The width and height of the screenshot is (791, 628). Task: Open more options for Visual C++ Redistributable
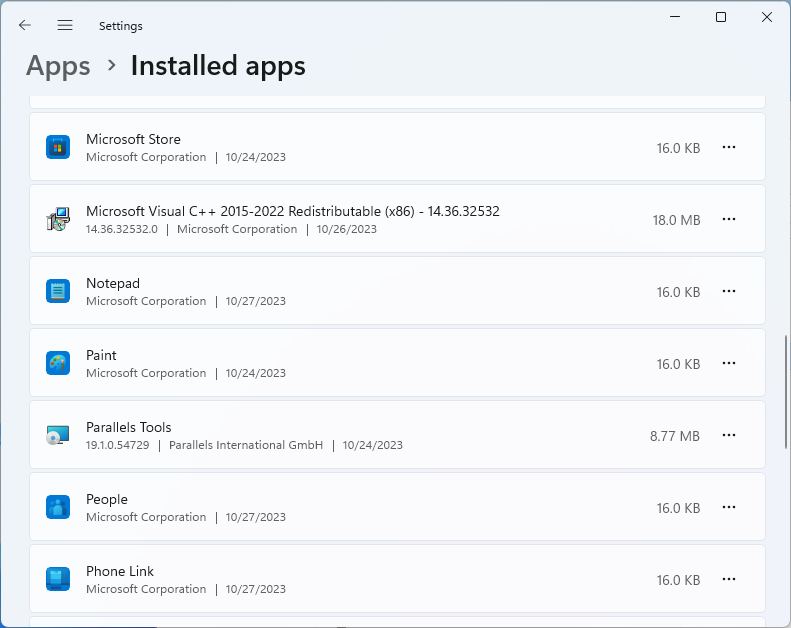[x=729, y=219]
